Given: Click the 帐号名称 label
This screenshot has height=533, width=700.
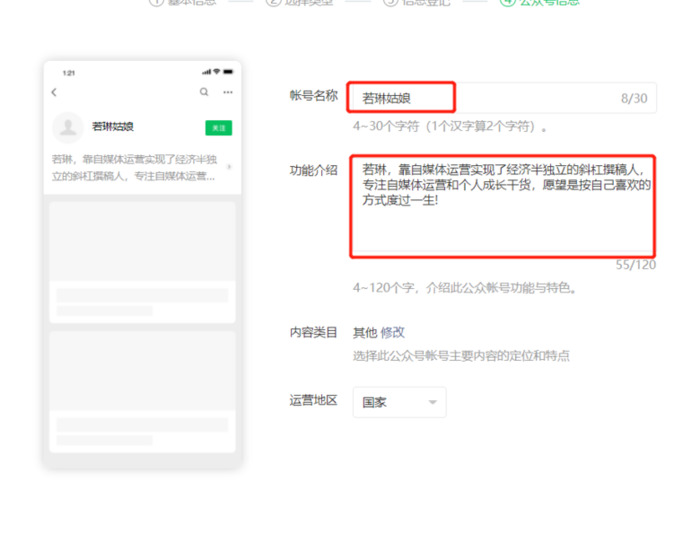Looking at the screenshot, I should [x=313, y=95].
